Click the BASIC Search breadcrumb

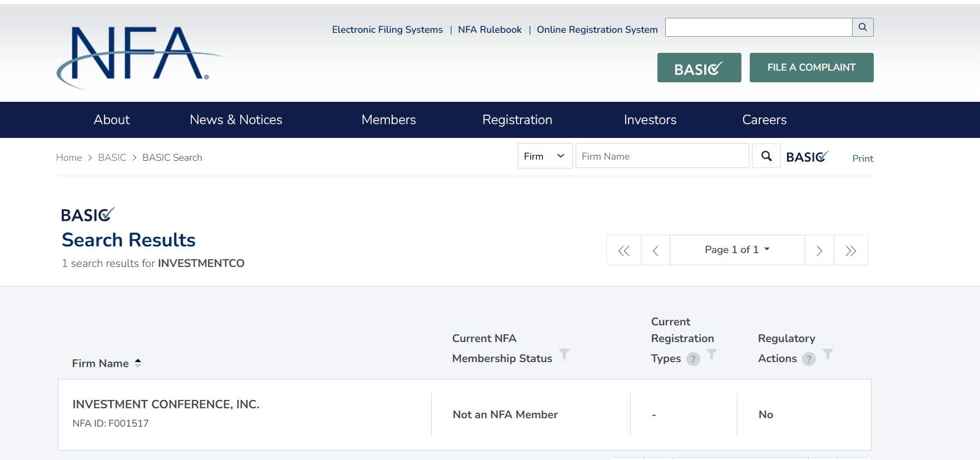(x=172, y=157)
